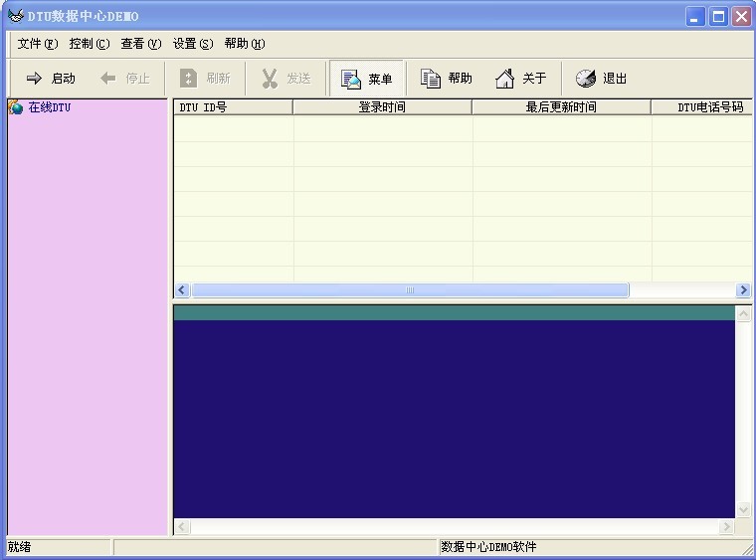The height and width of the screenshot is (560, 756).
Task: Select the 在线DTU globe icon
Action: (16, 107)
